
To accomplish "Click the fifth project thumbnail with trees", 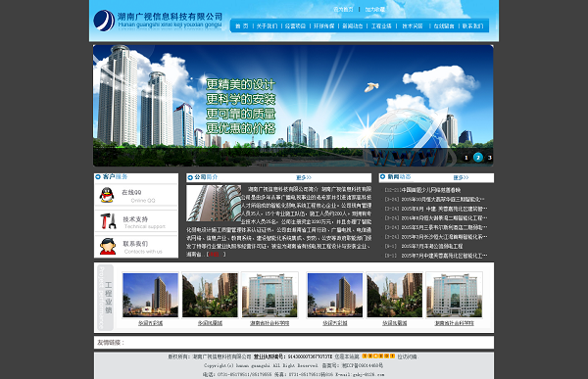I will (395, 295).
